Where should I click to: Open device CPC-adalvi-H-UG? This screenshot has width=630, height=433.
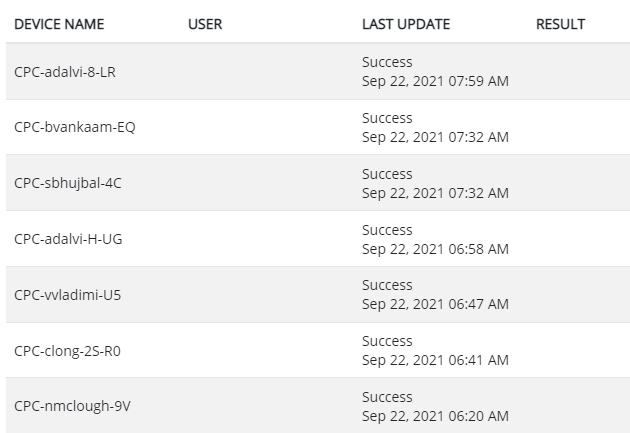click(68, 239)
